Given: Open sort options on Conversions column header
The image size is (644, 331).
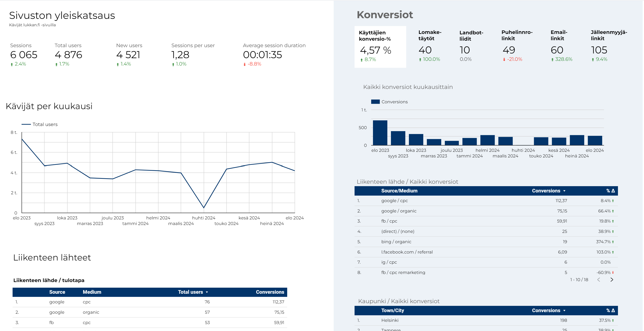Looking at the screenshot, I should click(564, 191).
